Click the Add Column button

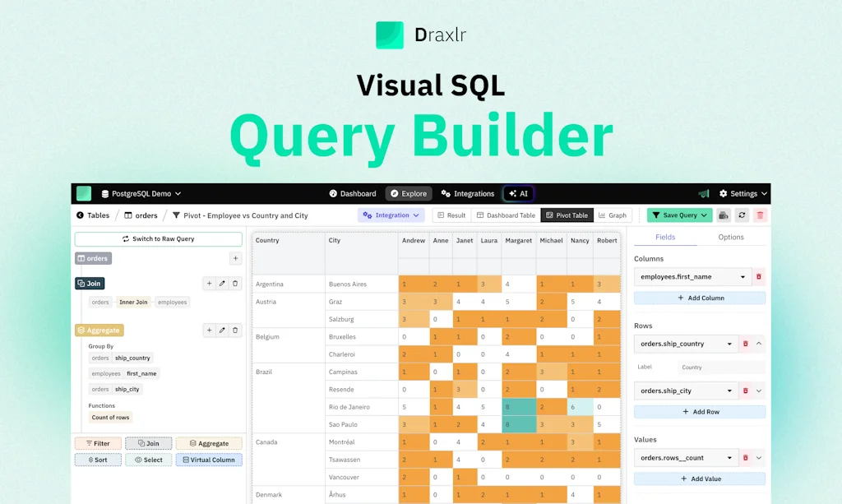pyautogui.click(x=700, y=298)
